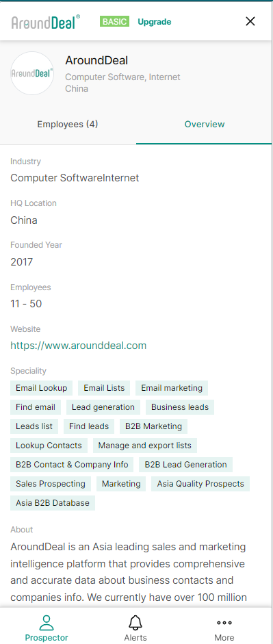Select the Lead generation speciality tag
Screen dimensions: 273x644
click(103, 407)
